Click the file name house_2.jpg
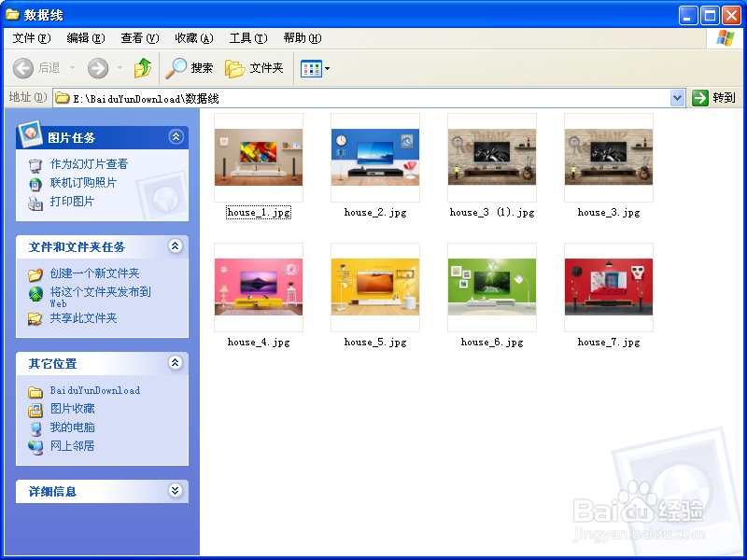Screen dimensions: 747x560 click(x=375, y=213)
